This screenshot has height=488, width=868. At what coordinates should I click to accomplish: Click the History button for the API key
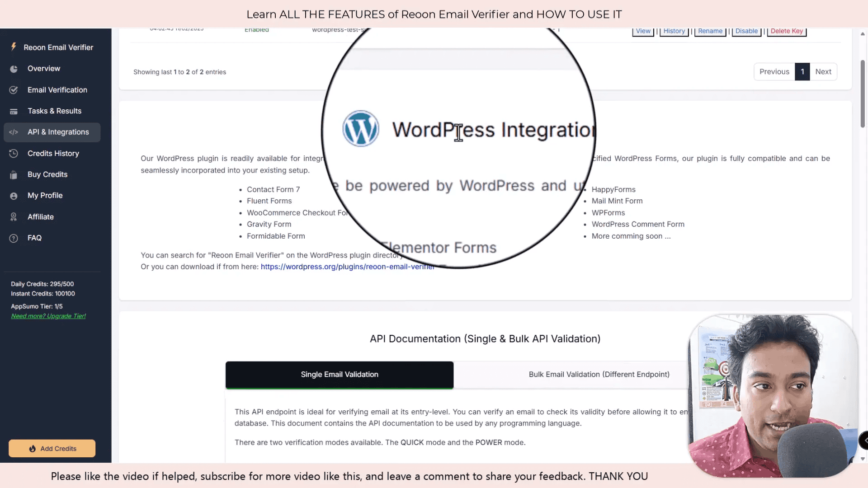pyautogui.click(x=674, y=31)
